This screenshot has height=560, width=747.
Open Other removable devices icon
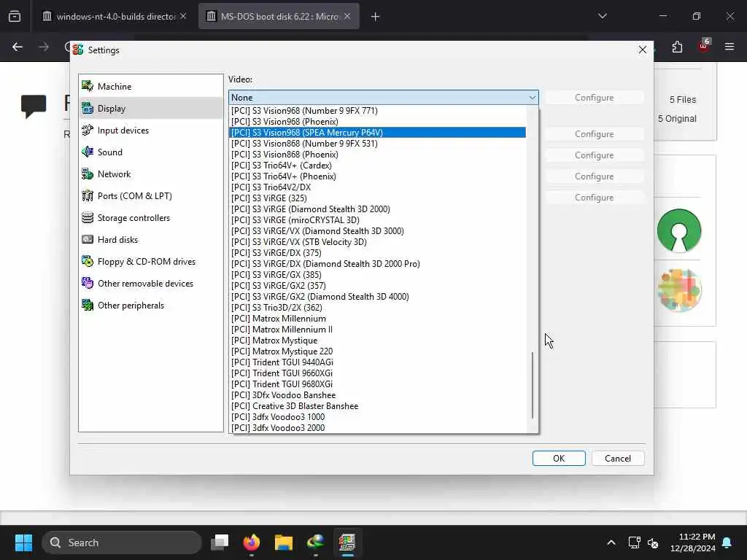(88, 284)
